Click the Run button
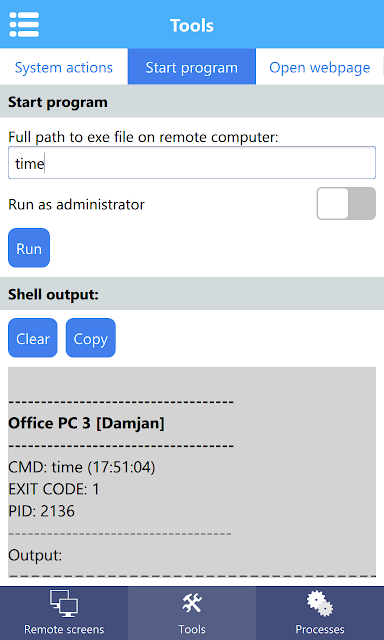Image resolution: width=384 pixels, height=640 pixels. pos(29,248)
